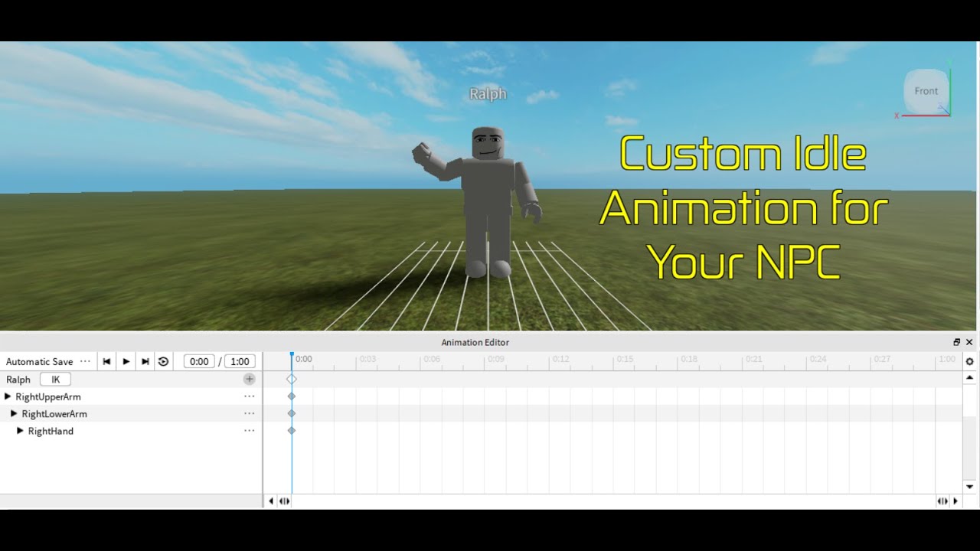
Task: Click the 0:15 mark on the timeline ruler
Action: [x=625, y=358]
